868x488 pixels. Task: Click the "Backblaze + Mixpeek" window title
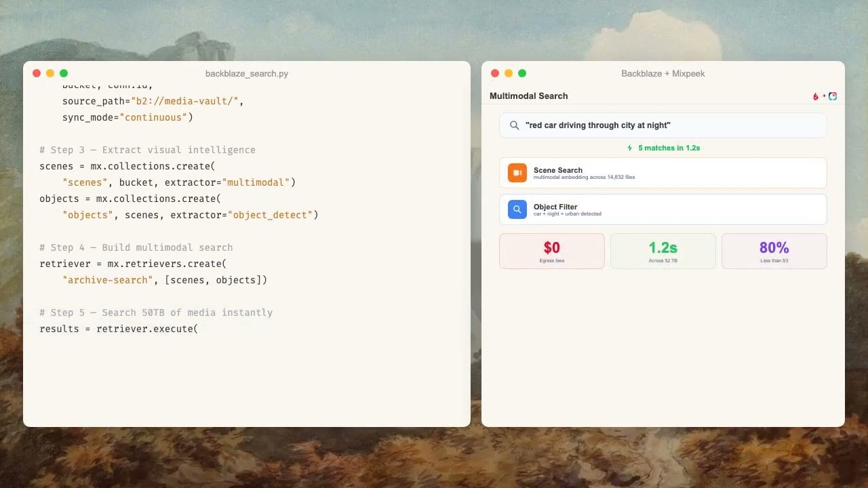663,73
